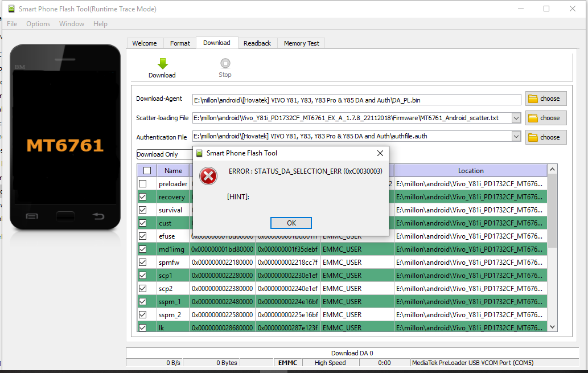Open the File menu

12,24
